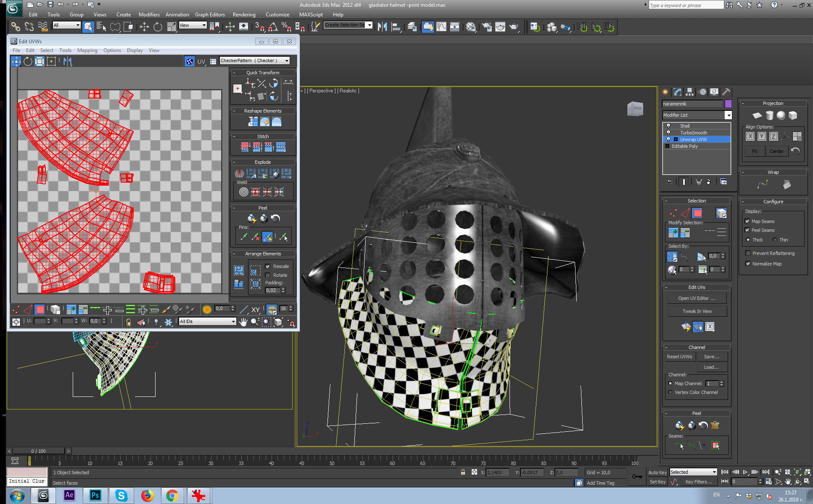Click the Mirror horizontal icon in Edit UVWs
The height and width of the screenshot is (504, 813).
pyautogui.click(x=68, y=61)
